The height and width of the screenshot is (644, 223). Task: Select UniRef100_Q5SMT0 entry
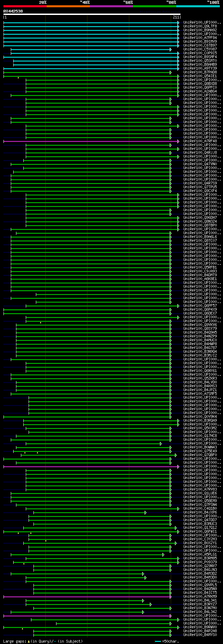200,61
